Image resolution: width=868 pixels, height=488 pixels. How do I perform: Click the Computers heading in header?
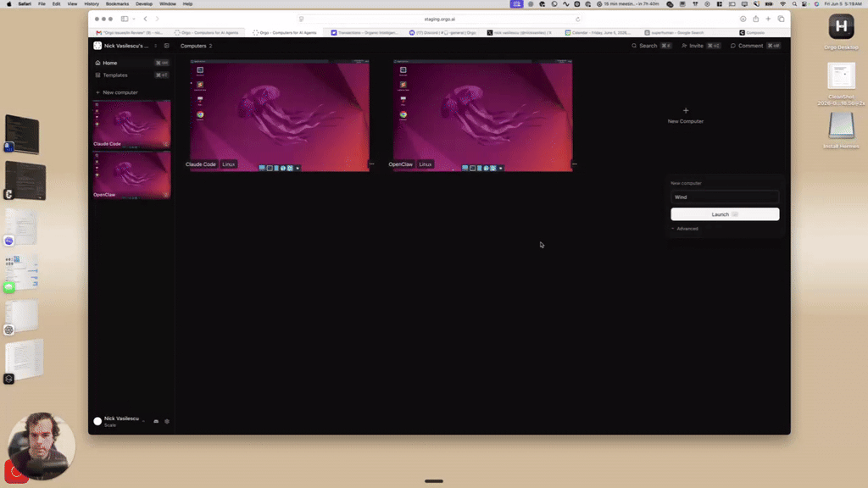(193, 46)
